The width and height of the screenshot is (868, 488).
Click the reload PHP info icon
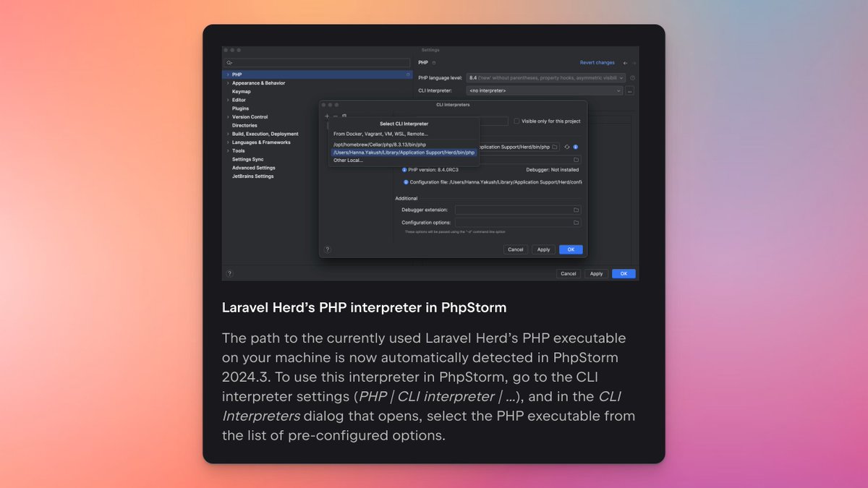[x=567, y=147]
